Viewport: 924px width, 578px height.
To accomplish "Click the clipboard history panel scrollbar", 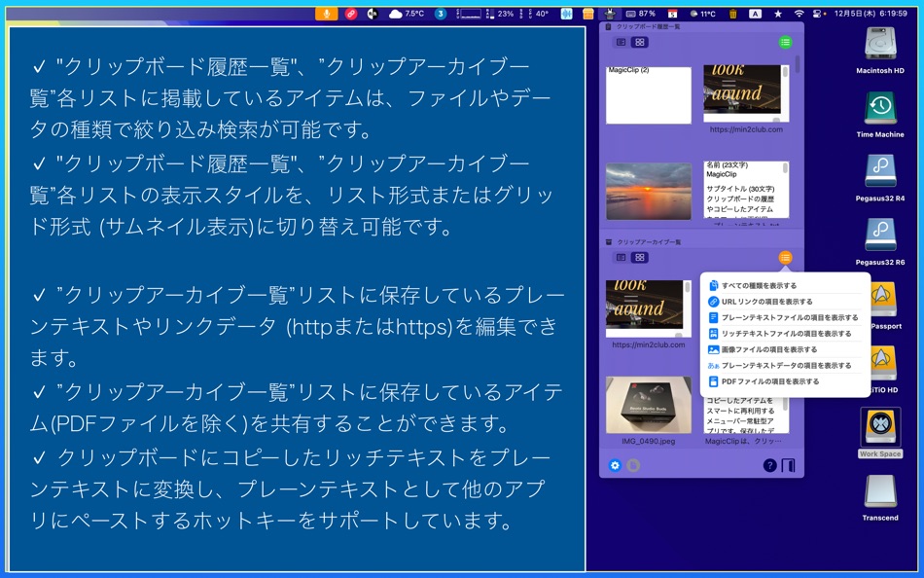I will 798,63.
